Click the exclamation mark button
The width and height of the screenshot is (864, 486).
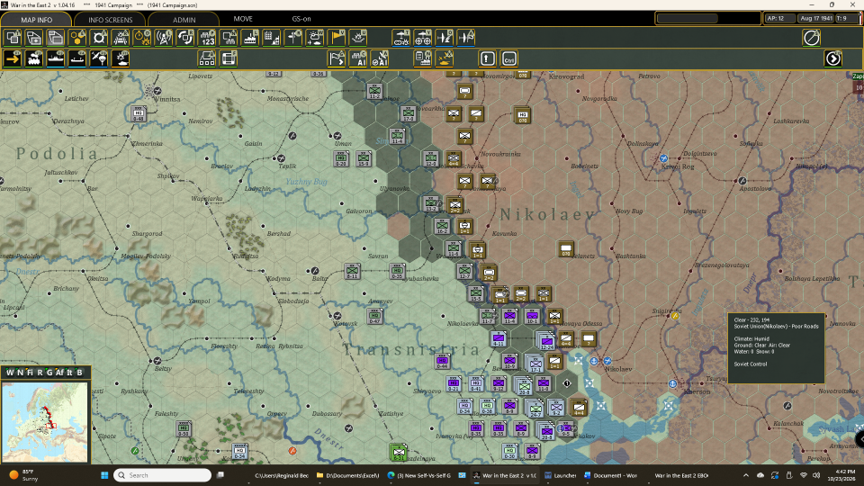pos(487,58)
